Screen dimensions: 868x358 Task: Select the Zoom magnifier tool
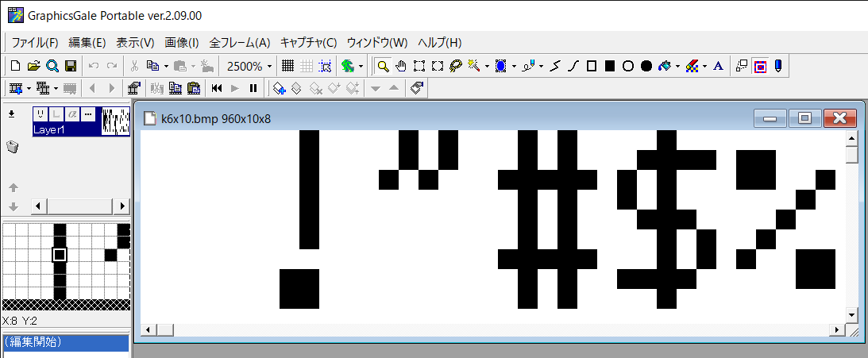(382, 67)
